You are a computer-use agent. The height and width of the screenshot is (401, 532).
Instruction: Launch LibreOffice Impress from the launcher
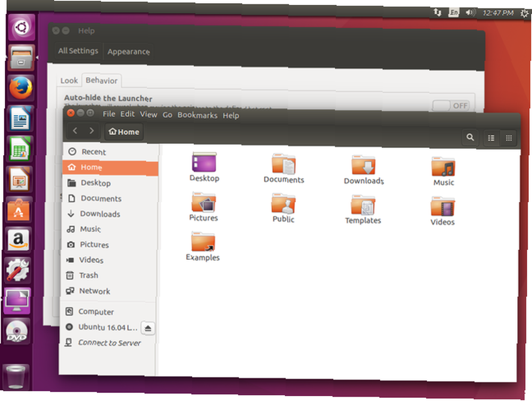(19, 179)
